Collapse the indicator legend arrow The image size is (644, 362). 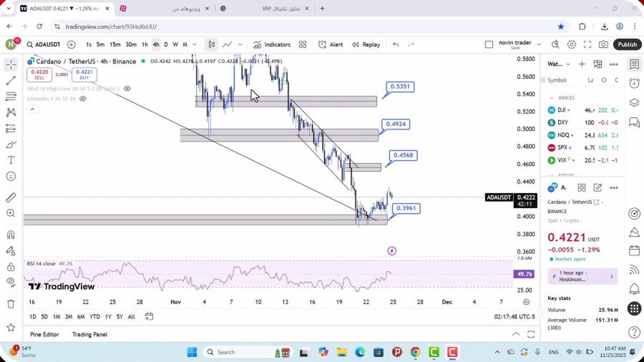pyautogui.click(x=32, y=109)
